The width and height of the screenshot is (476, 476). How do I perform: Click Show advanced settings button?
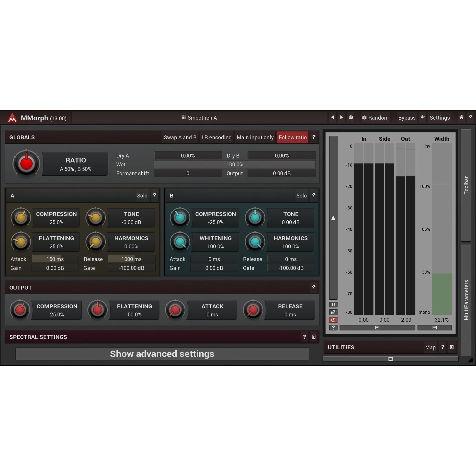coord(162,354)
